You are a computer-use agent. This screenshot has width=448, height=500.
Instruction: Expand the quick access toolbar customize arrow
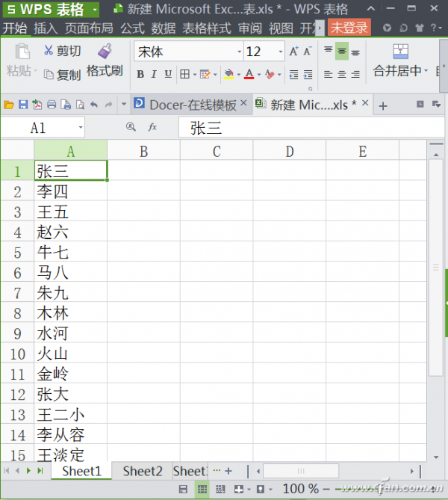pyautogui.click(x=124, y=104)
